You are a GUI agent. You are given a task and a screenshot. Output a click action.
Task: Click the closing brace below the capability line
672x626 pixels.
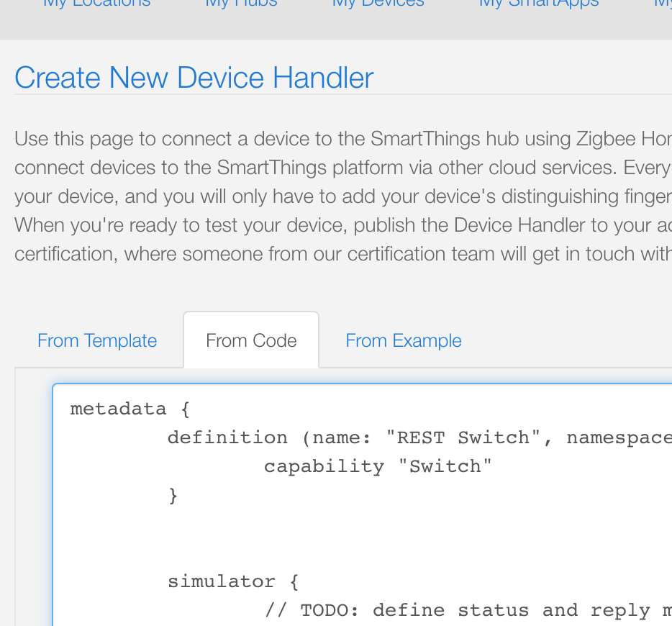click(173, 495)
